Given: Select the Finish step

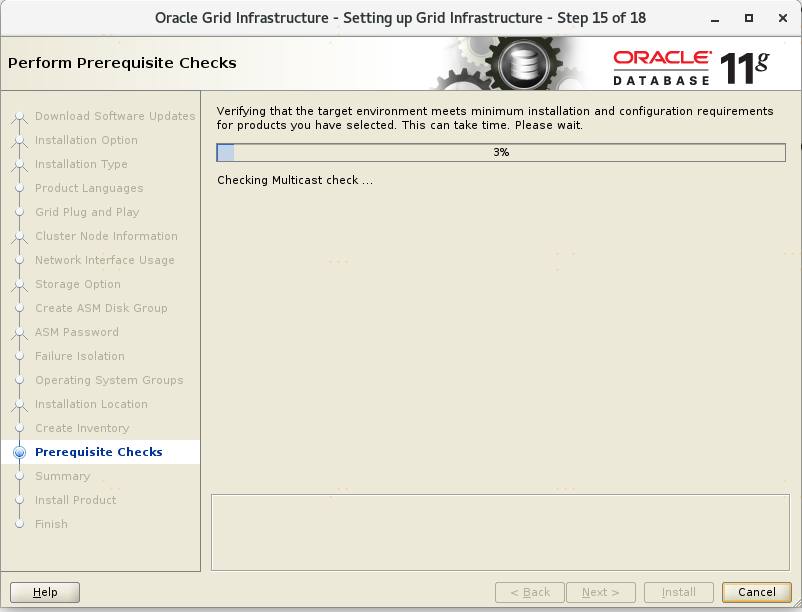Looking at the screenshot, I should [x=51, y=524].
